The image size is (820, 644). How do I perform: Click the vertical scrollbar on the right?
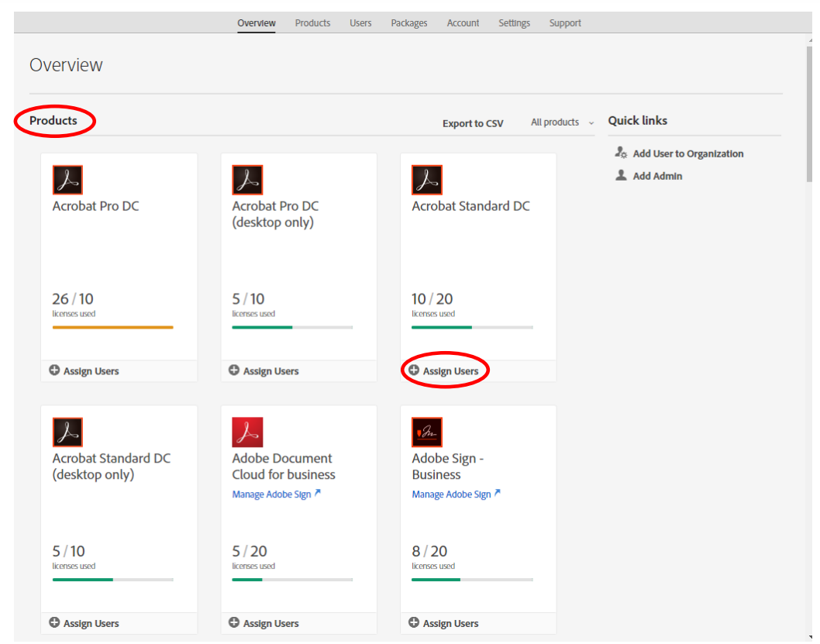[x=810, y=113]
